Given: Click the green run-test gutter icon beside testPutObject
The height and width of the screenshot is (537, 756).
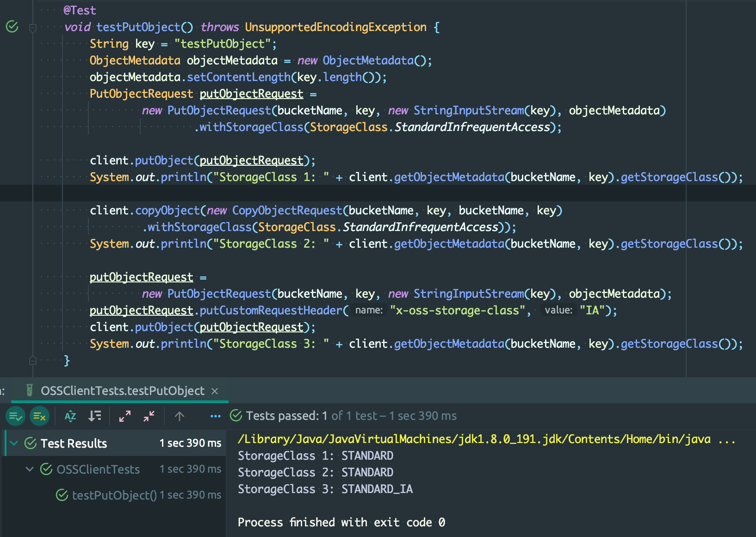Looking at the screenshot, I should pyautogui.click(x=12, y=27).
